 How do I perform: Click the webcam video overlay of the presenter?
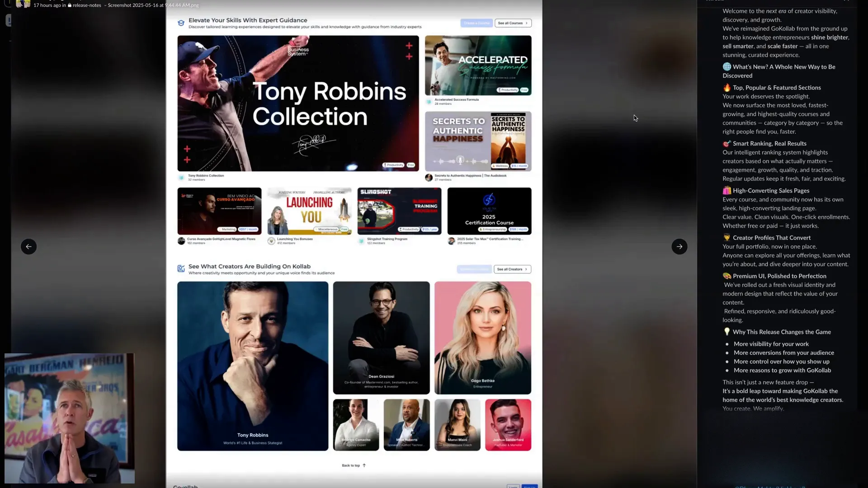coord(70,418)
